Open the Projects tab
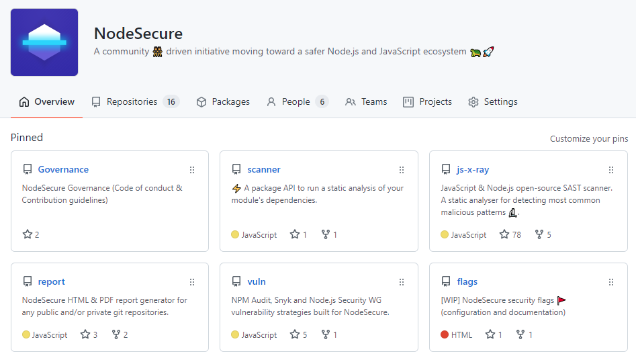This screenshot has height=364, width=636. click(427, 102)
